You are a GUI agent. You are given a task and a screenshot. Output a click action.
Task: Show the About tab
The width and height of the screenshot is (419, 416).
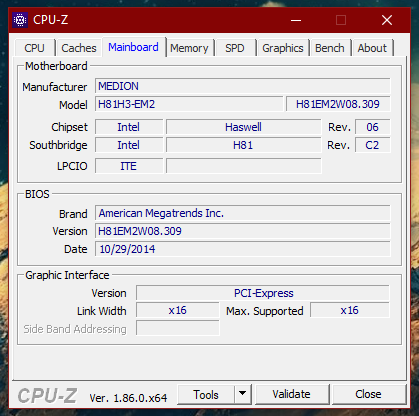click(x=372, y=48)
